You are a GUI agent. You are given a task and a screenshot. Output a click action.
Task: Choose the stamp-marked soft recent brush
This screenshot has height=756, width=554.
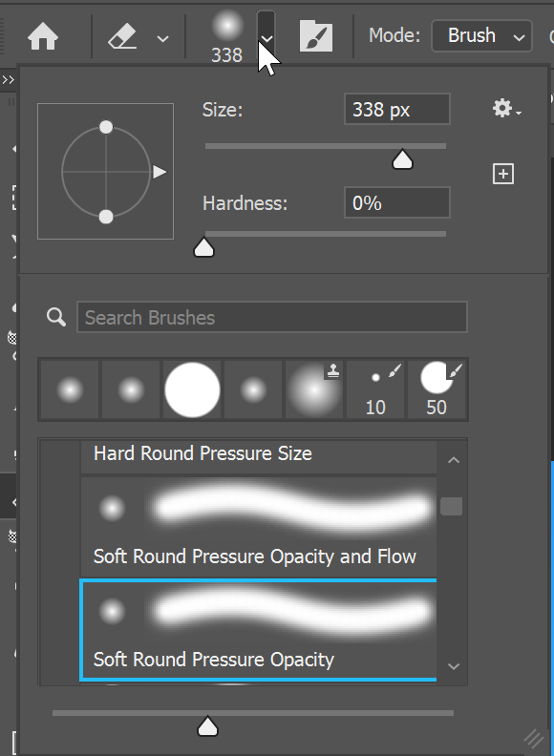pyautogui.click(x=314, y=389)
